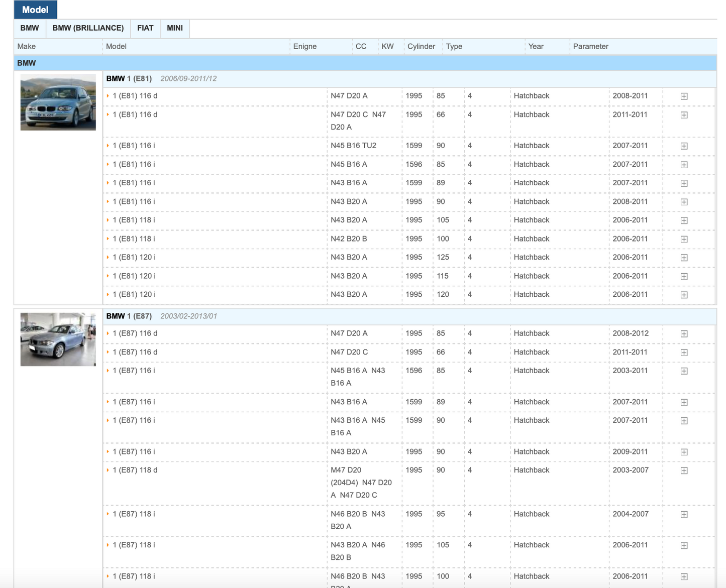
Task: Switch to the BMW tab
Action: 30,28
